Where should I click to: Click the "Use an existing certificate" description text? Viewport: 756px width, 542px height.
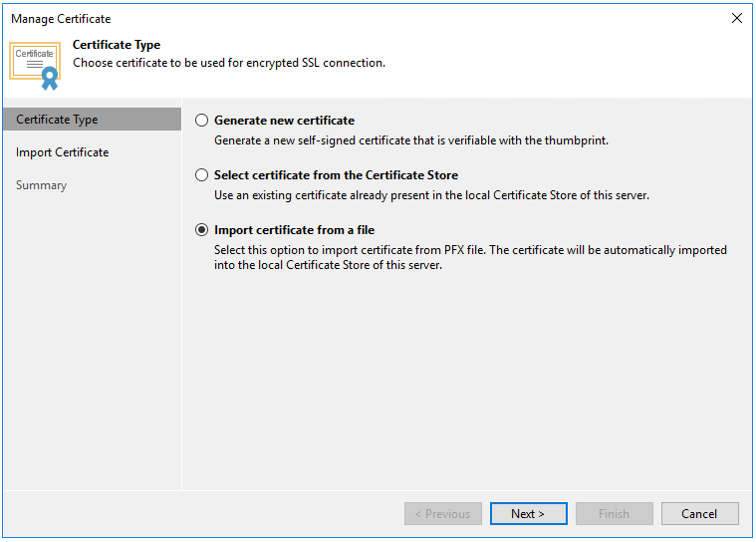click(431, 195)
